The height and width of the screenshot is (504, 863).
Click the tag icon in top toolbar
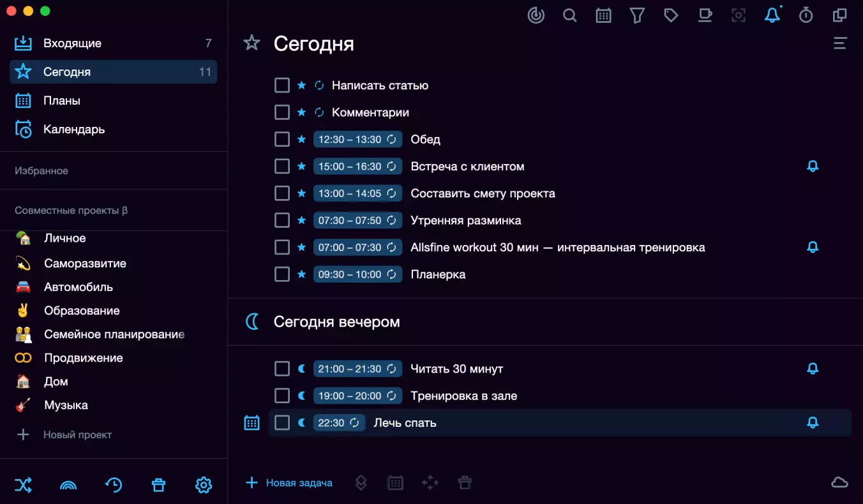(x=671, y=15)
